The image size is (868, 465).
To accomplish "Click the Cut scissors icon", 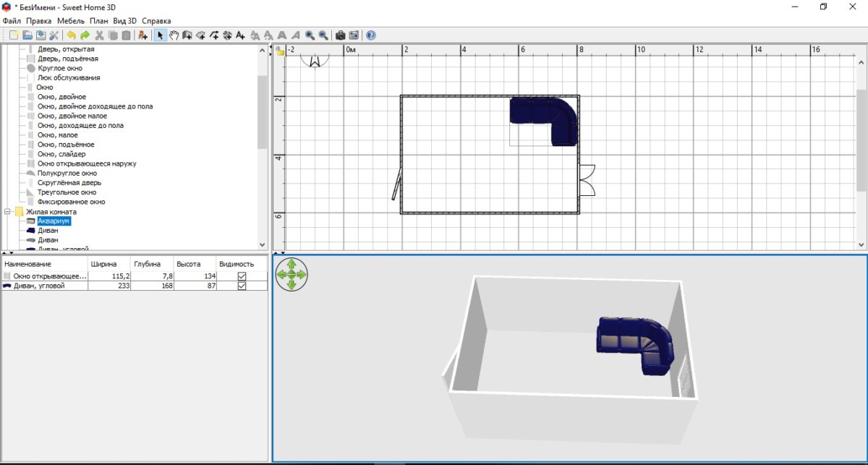I will point(99,35).
